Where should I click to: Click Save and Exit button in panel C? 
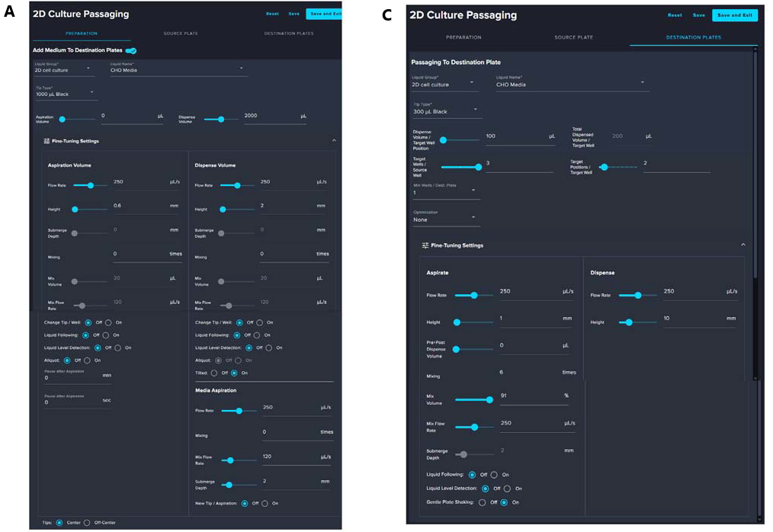pos(735,15)
